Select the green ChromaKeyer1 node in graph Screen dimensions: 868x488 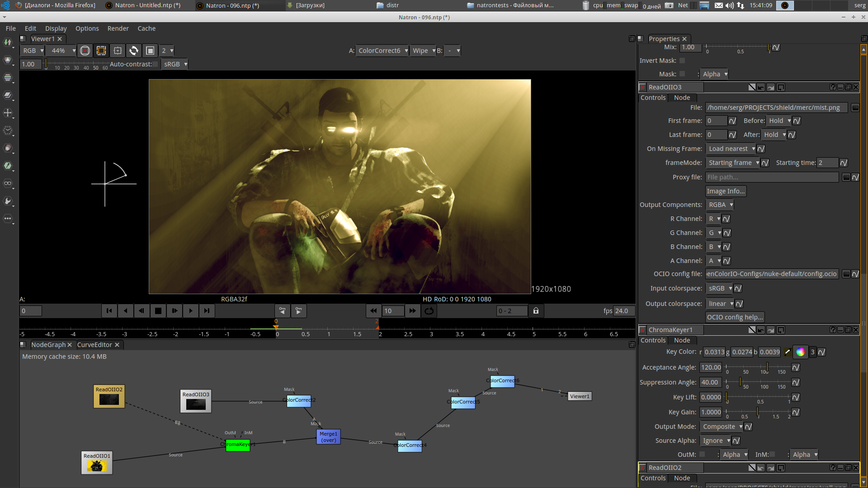pos(238,445)
